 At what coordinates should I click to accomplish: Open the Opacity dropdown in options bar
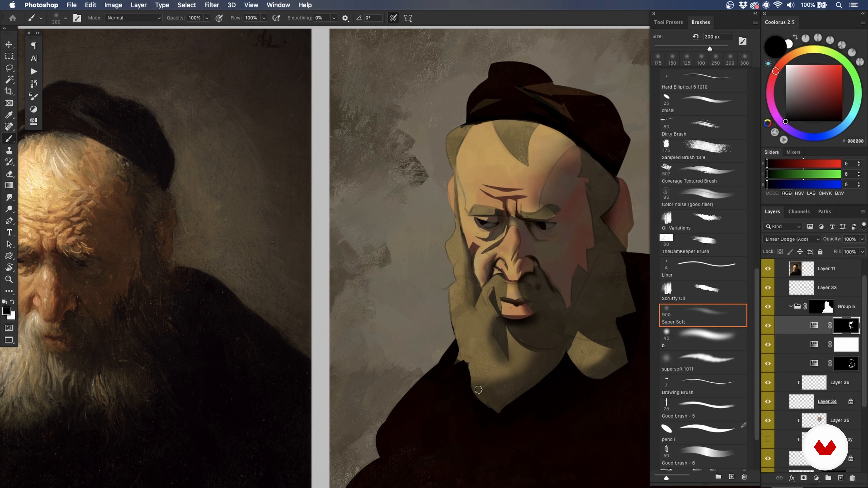point(207,18)
